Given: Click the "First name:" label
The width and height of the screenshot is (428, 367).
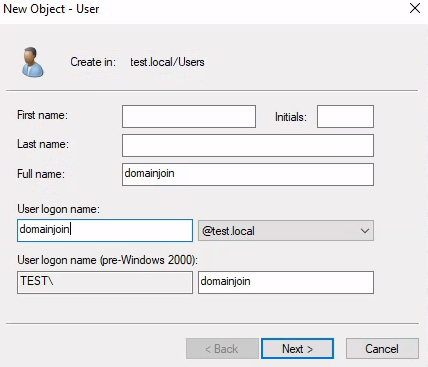Looking at the screenshot, I should tap(42, 115).
